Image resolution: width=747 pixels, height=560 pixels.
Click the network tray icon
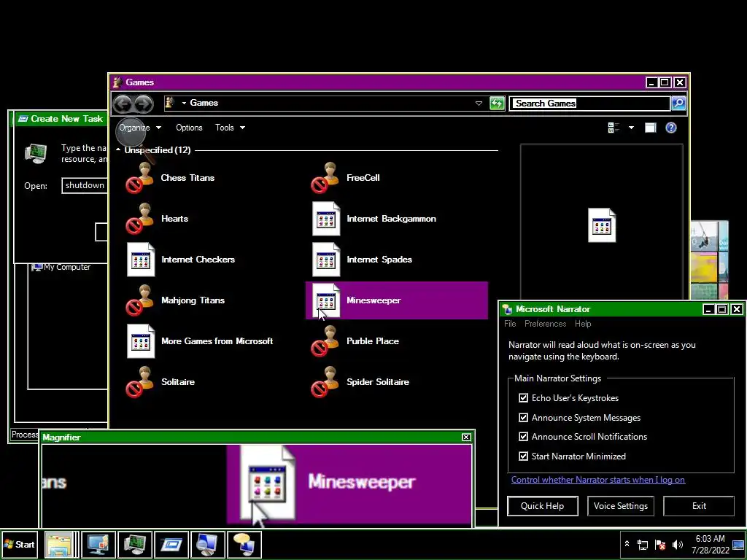(643, 545)
